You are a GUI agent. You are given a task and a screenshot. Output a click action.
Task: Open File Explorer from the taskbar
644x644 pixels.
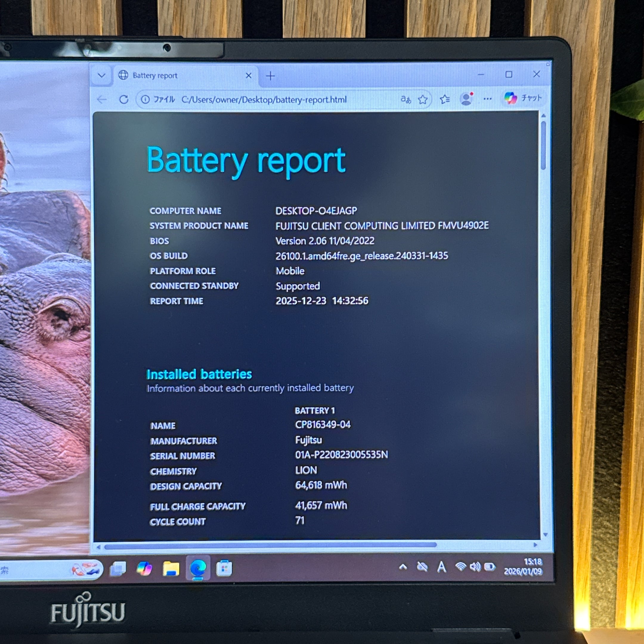point(171,569)
